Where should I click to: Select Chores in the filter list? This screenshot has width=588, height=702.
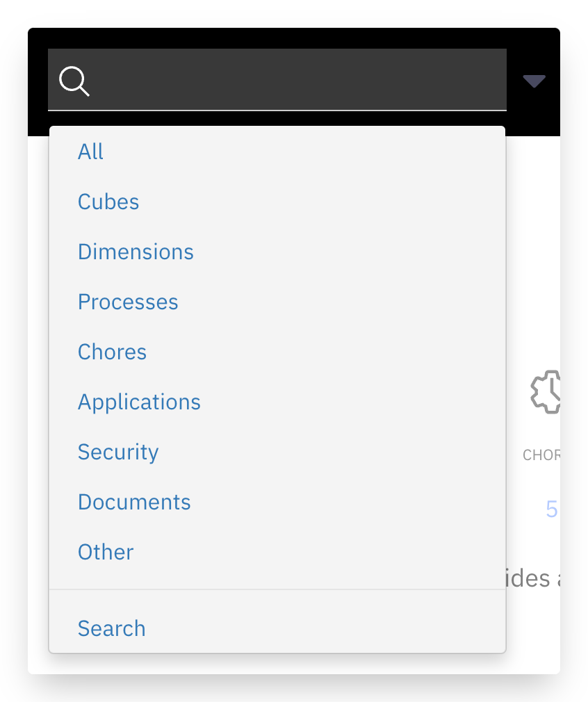point(112,352)
